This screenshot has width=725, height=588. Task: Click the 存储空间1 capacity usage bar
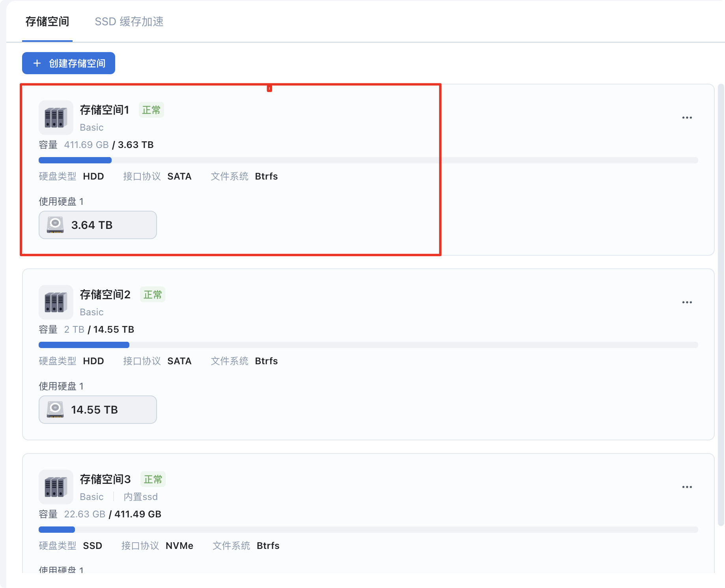[368, 160]
